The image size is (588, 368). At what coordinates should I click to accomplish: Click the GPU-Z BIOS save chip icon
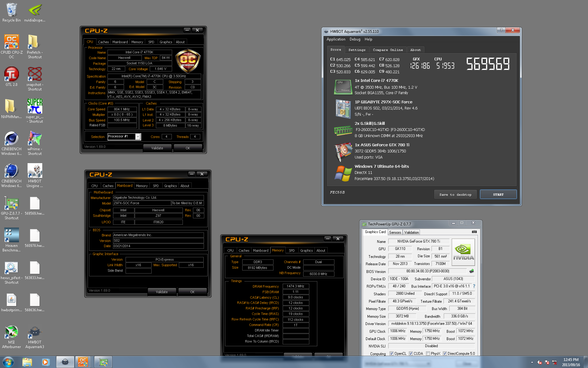point(471,271)
